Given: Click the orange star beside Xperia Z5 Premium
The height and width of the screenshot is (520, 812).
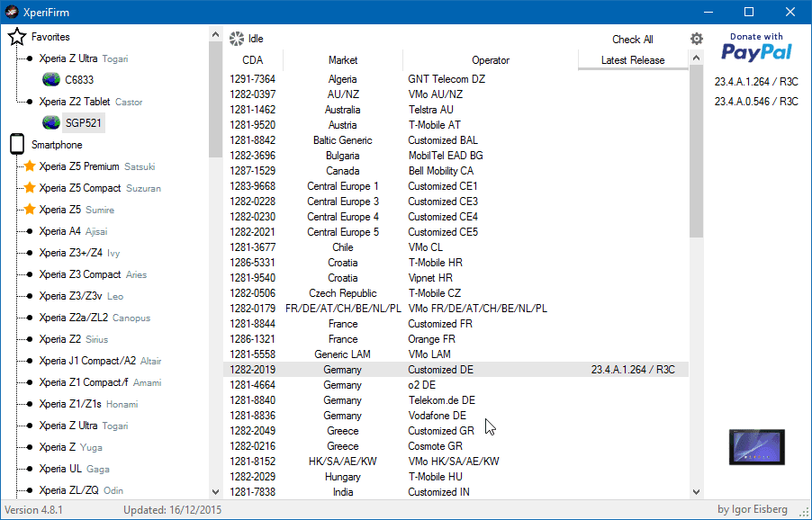Looking at the screenshot, I should [x=30, y=166].
